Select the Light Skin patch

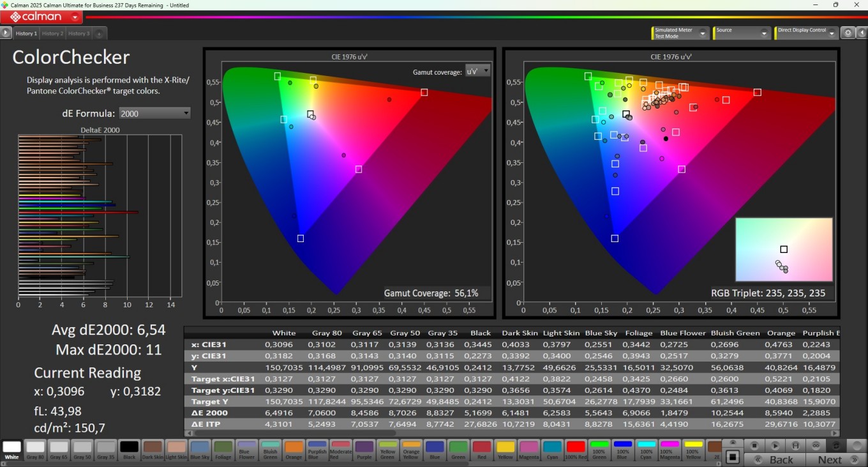point(176,450)
